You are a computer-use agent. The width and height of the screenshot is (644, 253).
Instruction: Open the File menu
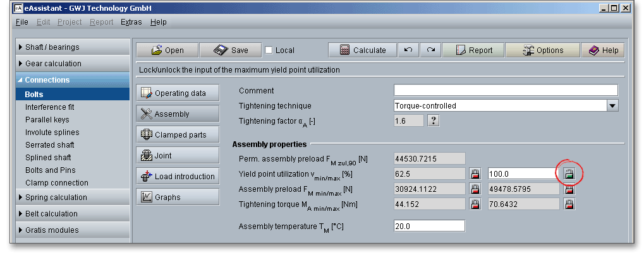(21, 22)
